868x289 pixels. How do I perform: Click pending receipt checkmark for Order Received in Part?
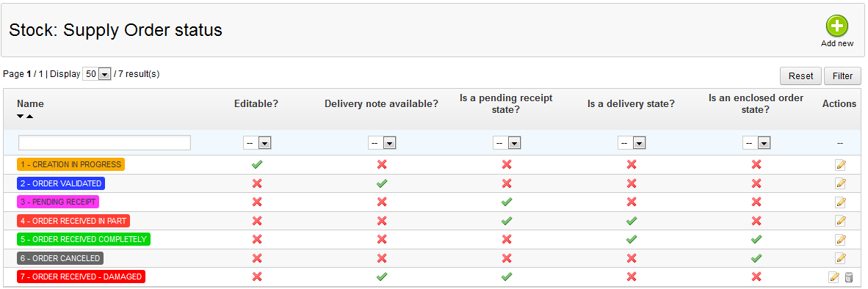(506, 221)
